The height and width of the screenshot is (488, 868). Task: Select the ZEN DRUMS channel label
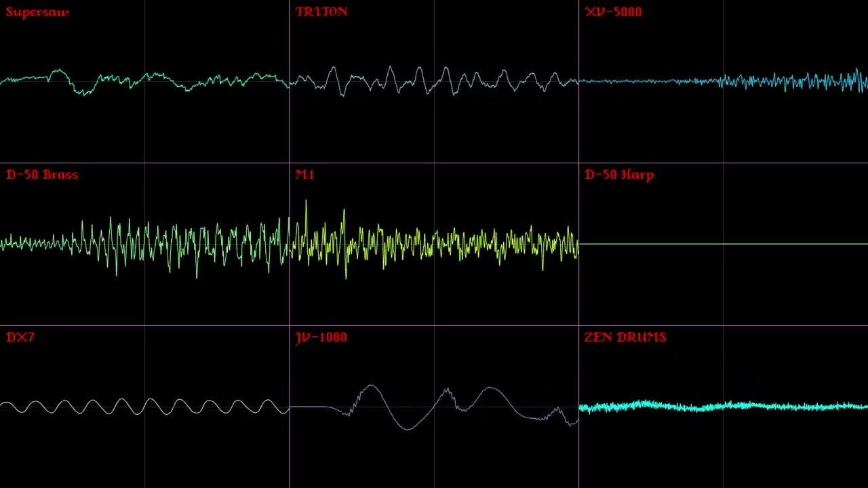point(625,338)
